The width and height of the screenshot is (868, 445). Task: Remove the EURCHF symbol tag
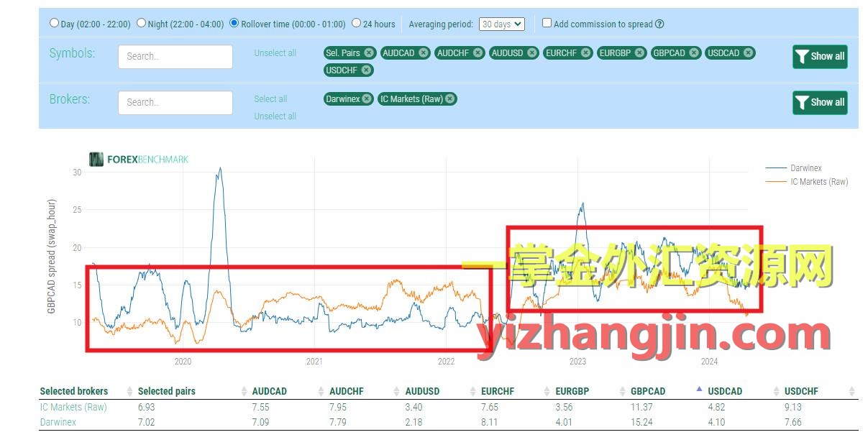point(586,52)
